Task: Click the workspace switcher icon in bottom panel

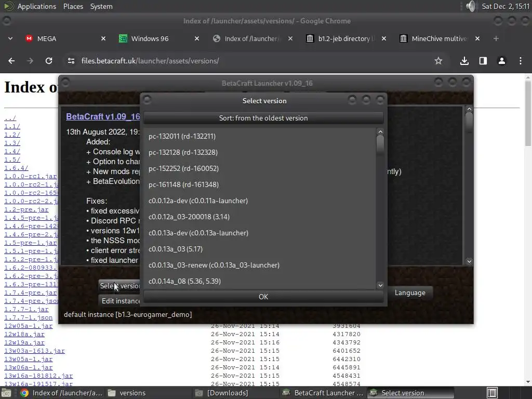Action: (492, 393)
